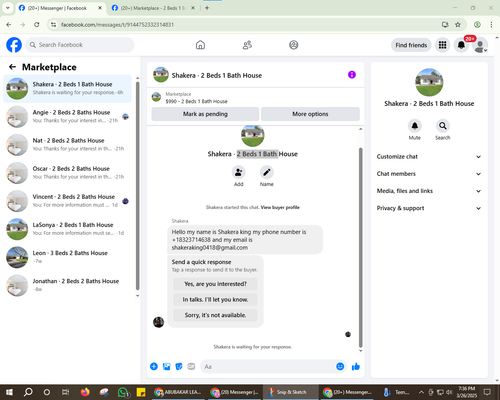Viewport: 500px width, 400px height.
Task: Click the Chrome address bar URL
Action: [x=117, y=25]
